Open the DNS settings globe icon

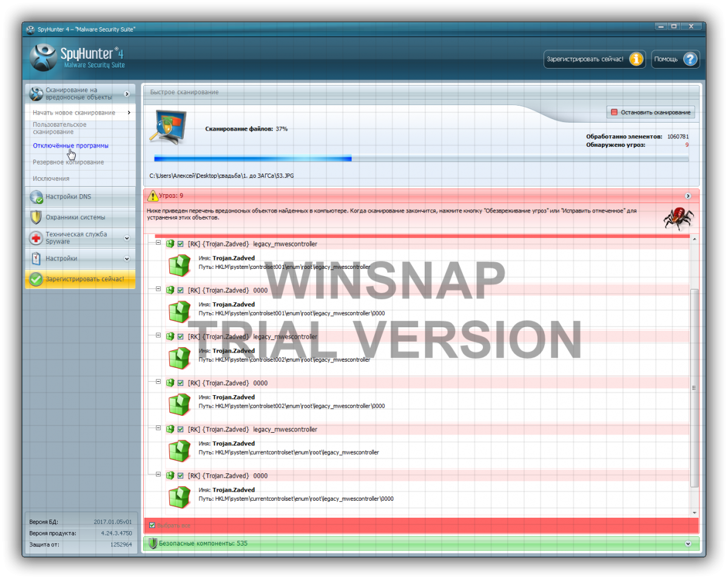click(x=36, y=197)
